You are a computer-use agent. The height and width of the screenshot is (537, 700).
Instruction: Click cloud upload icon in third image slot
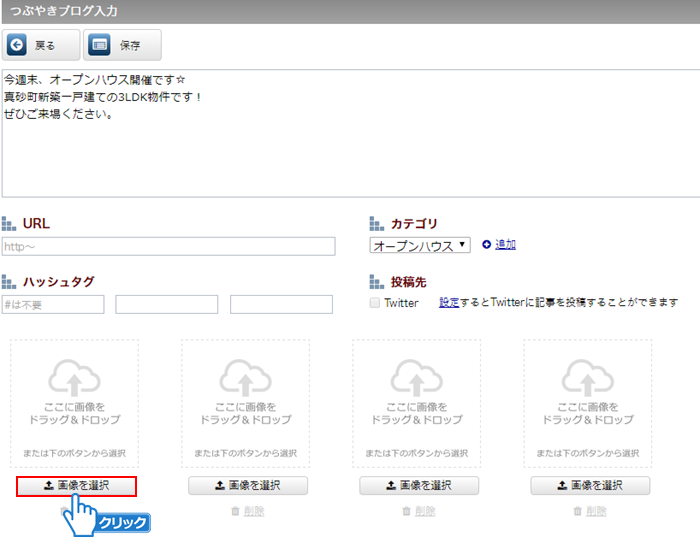(x=417, y=378)
